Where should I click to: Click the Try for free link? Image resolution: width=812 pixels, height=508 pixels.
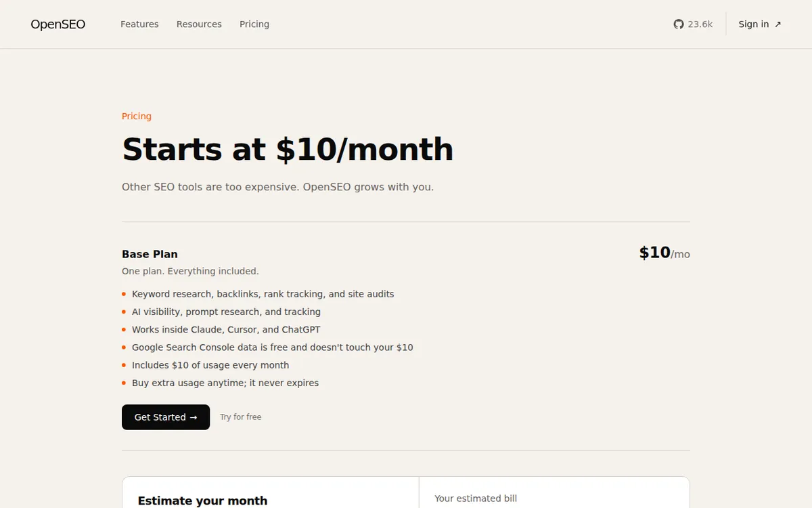click(240, 417)
